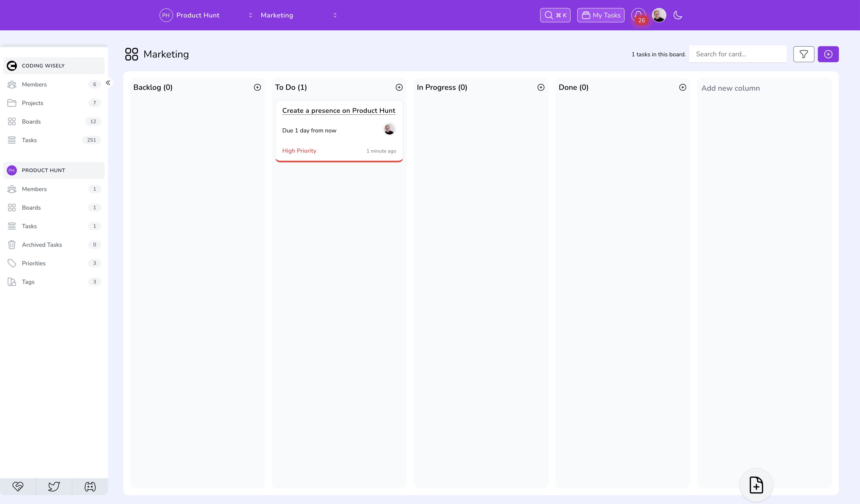Screen dimensions: 860x504
Task: Add a card to the In Progress column
Action: point(541,88)
